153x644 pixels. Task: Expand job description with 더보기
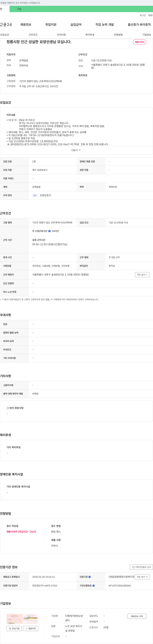point(76,150)
